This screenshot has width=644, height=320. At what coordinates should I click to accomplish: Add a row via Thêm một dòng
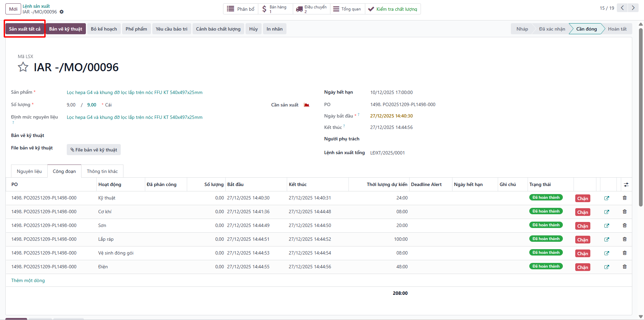pyautogui.click(x=28, y=280)
